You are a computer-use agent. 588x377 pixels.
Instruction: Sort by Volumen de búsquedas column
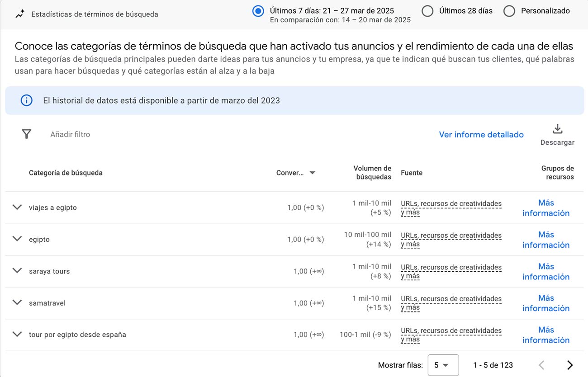point(373,173)
